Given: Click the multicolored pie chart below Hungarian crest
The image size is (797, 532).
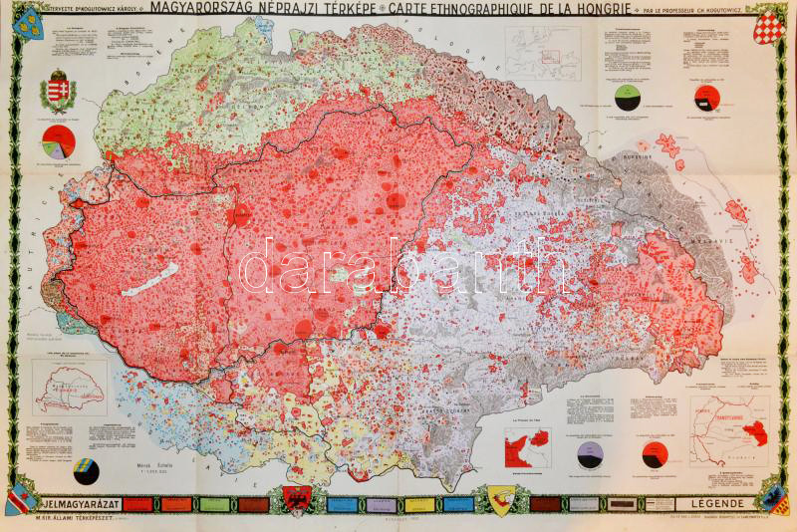Looking at the screenshot, I should (x=59, y=142).
